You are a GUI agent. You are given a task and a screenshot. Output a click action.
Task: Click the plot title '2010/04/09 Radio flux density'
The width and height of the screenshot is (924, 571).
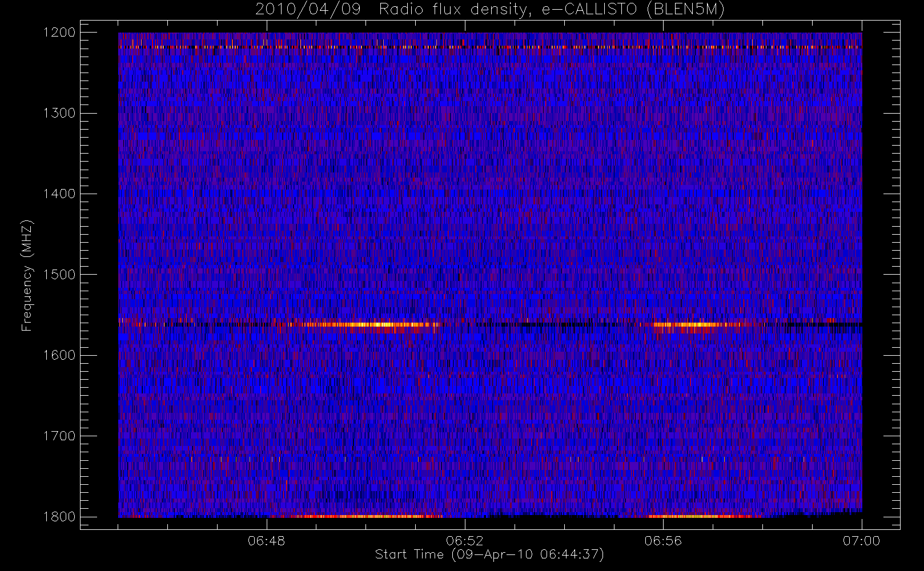coord(489,10)
